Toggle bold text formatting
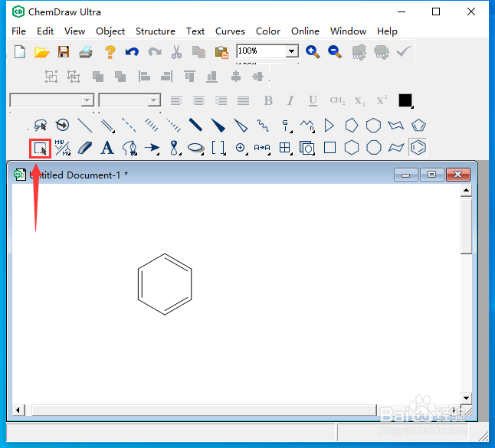The image size is (495, 448). click(x=268, y=100)
